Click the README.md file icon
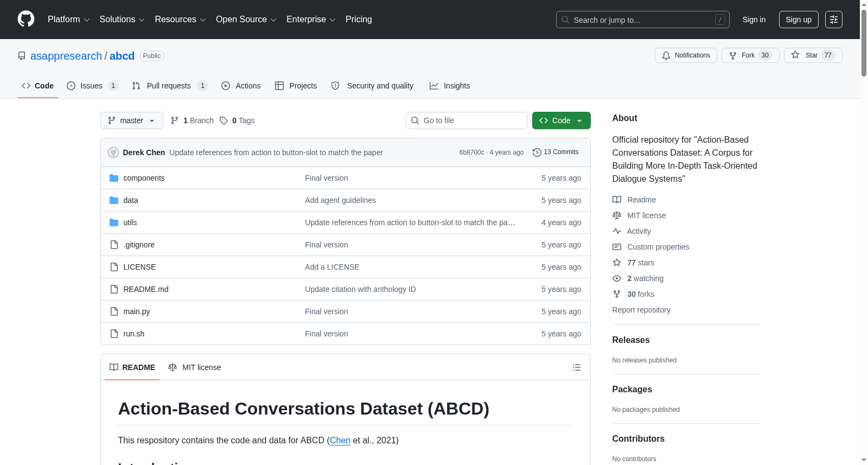The height and width of the screenshot is (465, 868). tap(114, 289)
